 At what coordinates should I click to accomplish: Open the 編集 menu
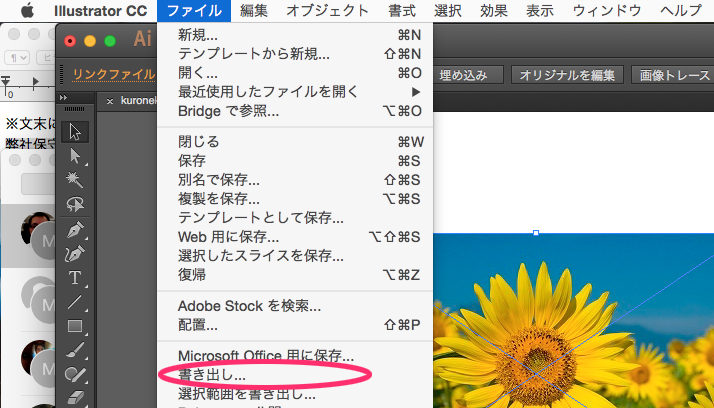coord(254,10)
